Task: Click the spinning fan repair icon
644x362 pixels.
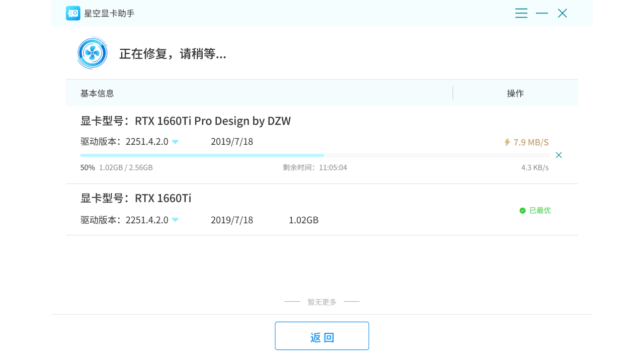Action: [92, 52]
